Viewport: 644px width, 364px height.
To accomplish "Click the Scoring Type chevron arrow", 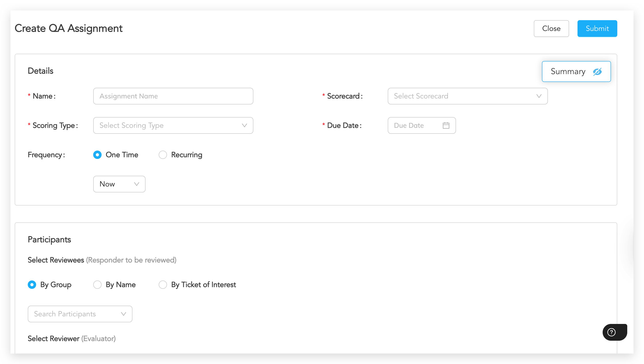I will 244,125.
